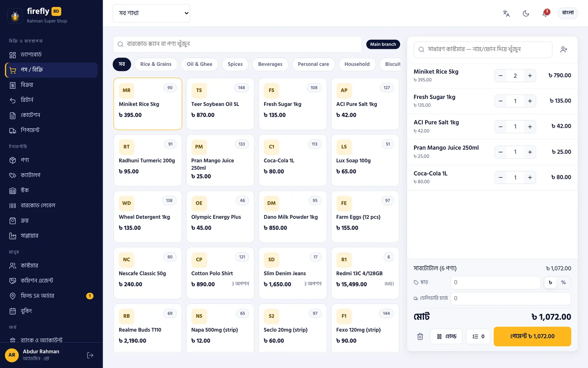Open বারকোড লেবেল in the sidebar
The width and height of the screenshot is (588, 368).
coord(51,205)
